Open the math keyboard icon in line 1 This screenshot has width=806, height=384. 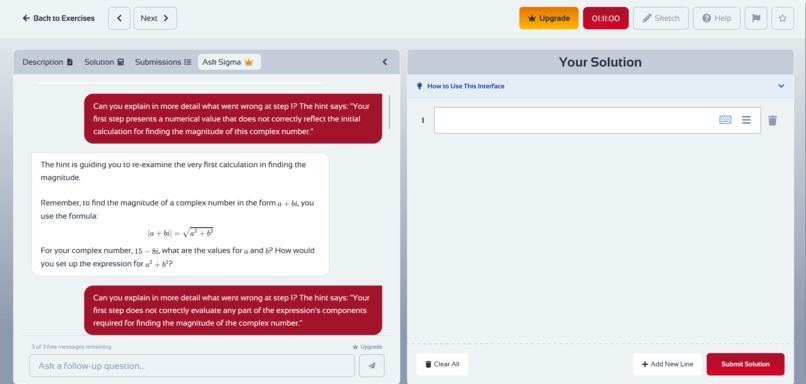click(725, 120)
